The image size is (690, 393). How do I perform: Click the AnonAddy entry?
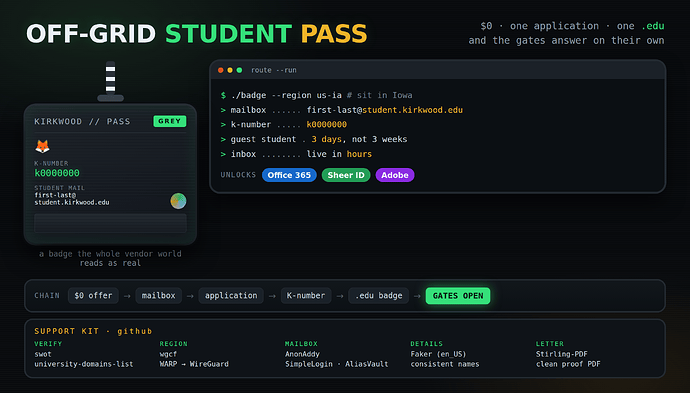point(302,354)
